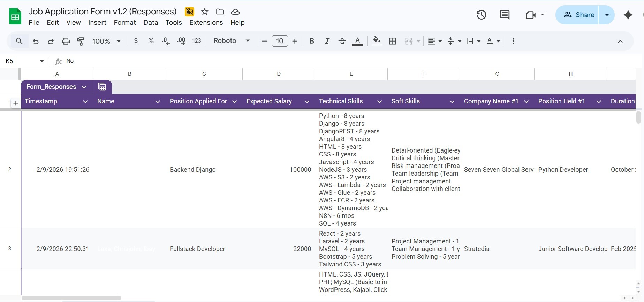This screenshot has height=302, width=644.
Task: Format as percent
Action: [151, 41]
